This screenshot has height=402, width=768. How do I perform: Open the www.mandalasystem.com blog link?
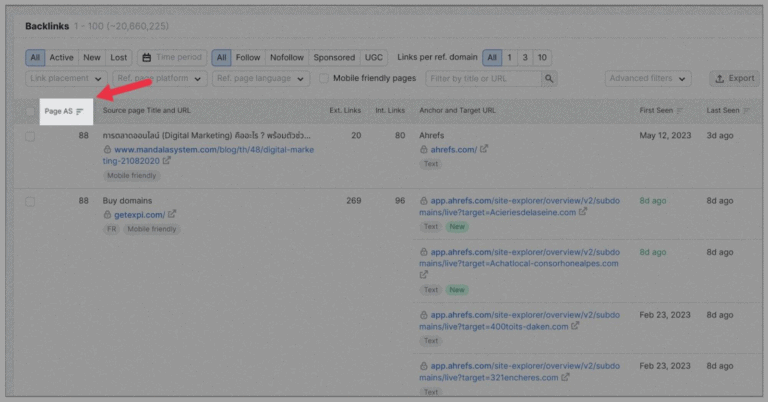[x=208, y=155]
